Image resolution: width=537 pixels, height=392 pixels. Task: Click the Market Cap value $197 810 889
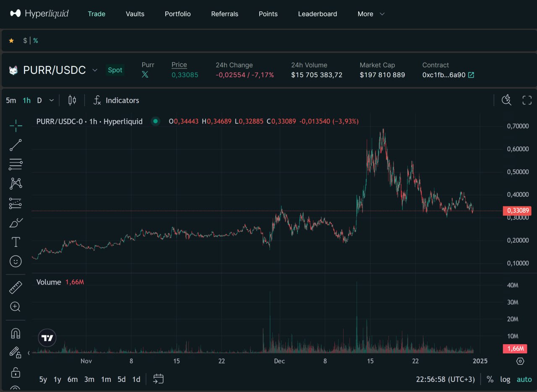pos(382,75)
